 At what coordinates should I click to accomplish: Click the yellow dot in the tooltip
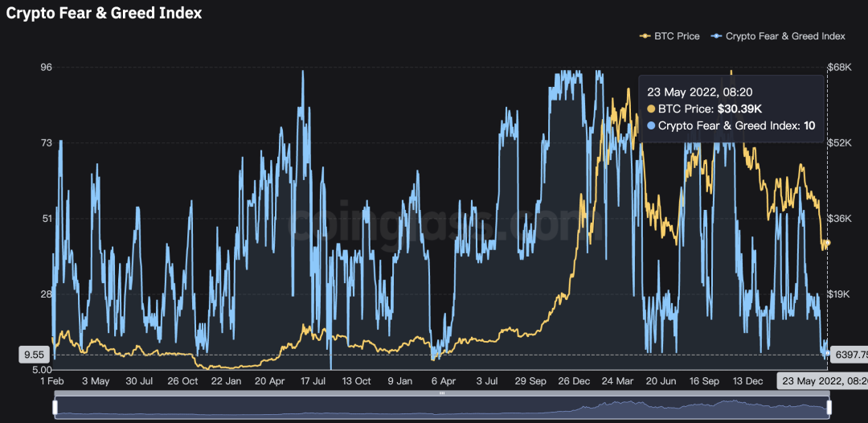coord(652,109)
